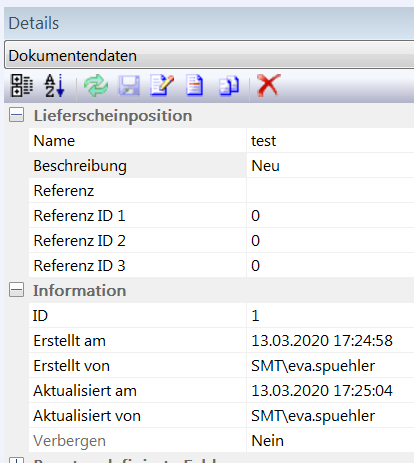Screen dimensions: 414x463
Task: Sort properties alphabetically with A-Z icon
Action: pos(54,86)
